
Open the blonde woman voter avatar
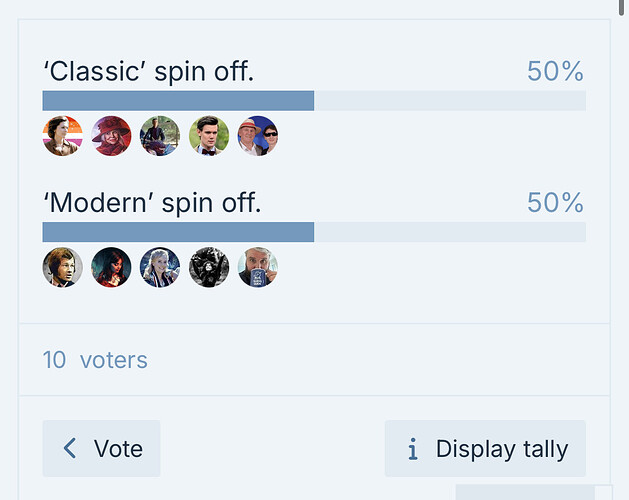(160, 267)
